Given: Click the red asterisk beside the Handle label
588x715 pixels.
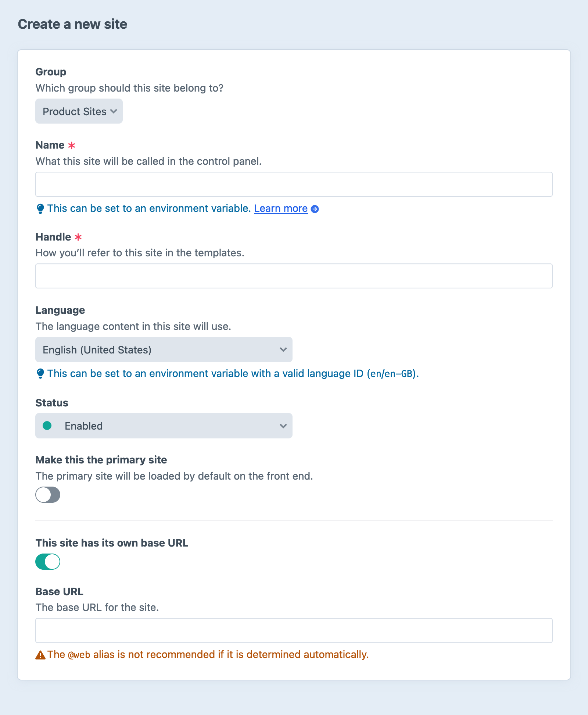Looking at the screenshot, I should (78, 237).
